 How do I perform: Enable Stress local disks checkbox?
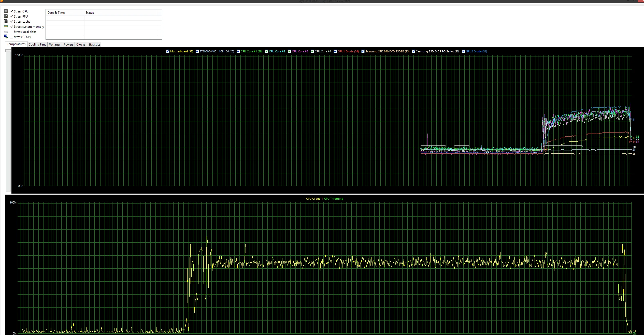point(12,32)
